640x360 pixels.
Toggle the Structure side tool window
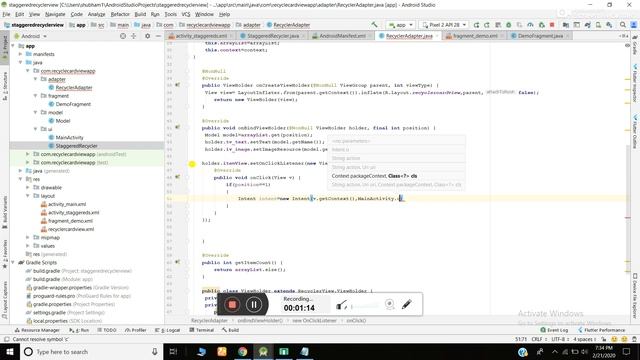pos(4,87)
